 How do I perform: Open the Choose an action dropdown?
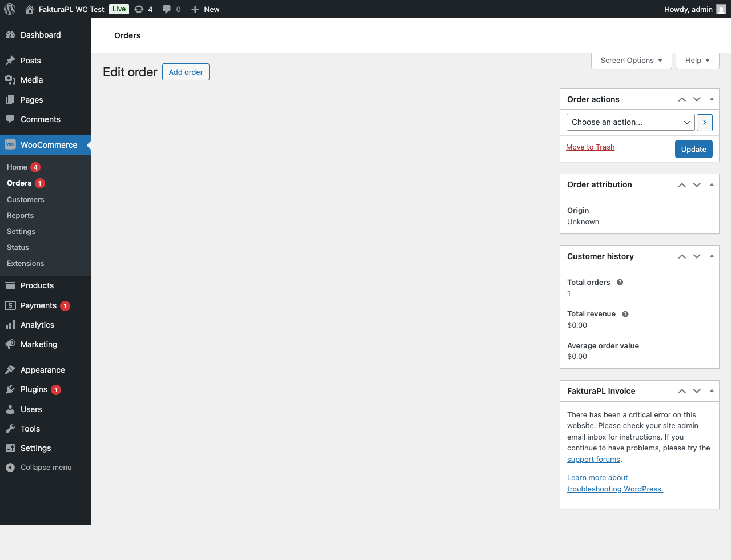coord(630,122)
